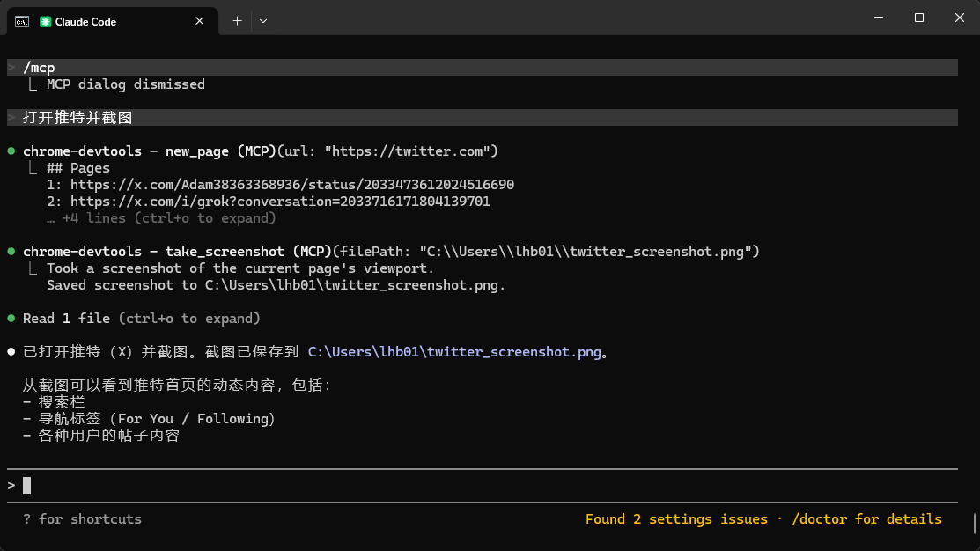The width and height of the screenshot is (980, 551).
Task: Click 'Read 1 file' line
Action: [x=141, y=319]
